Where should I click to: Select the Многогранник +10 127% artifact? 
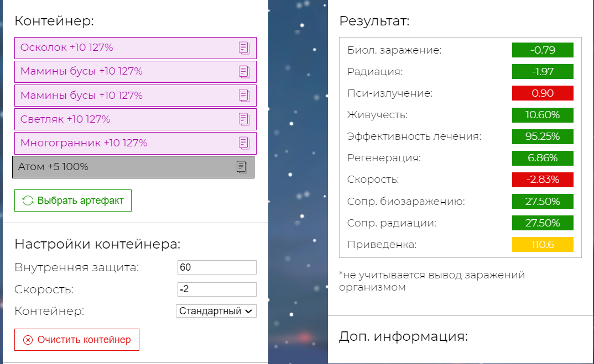pos(111,143)
